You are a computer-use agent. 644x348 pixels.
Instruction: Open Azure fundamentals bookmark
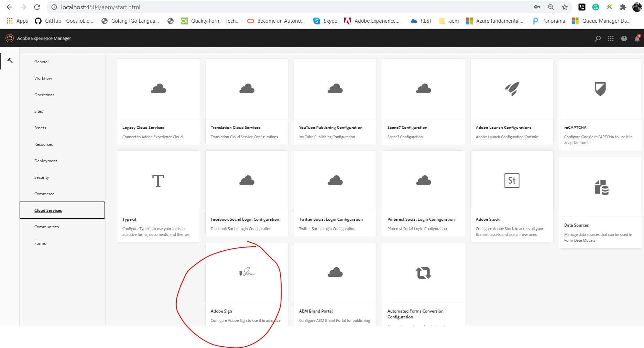[494, 21]
